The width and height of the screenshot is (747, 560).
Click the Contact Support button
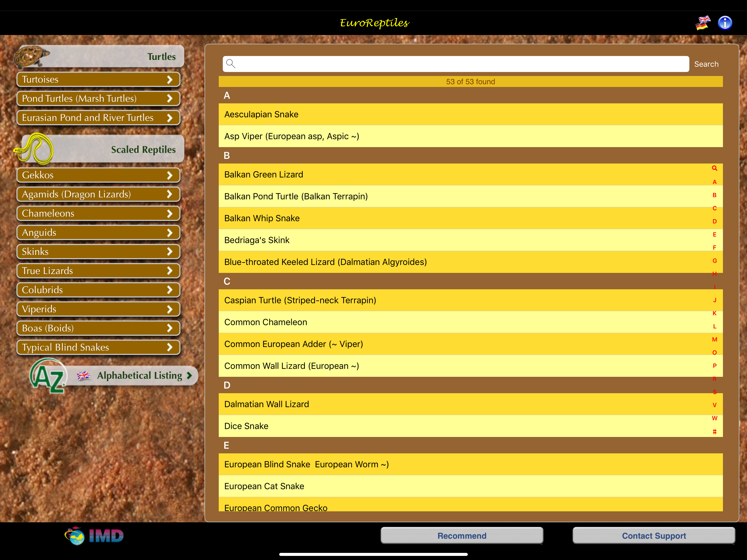point(654,536)
